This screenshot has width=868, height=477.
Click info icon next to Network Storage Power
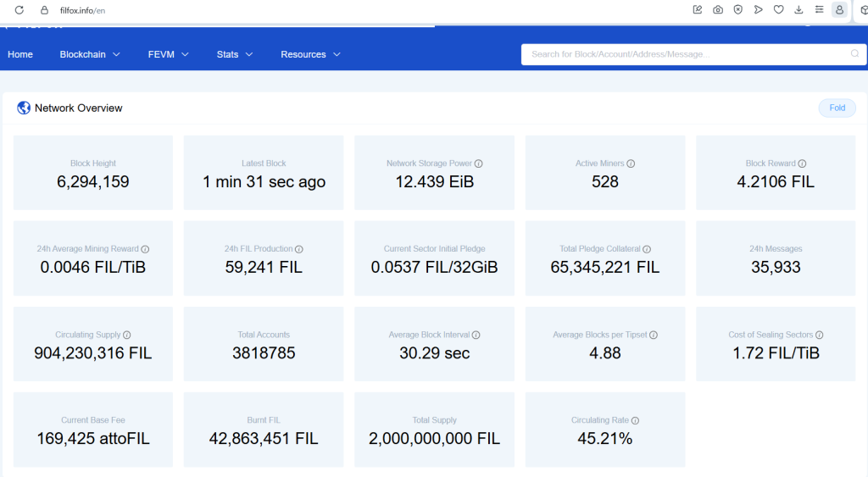click(479, 164)
